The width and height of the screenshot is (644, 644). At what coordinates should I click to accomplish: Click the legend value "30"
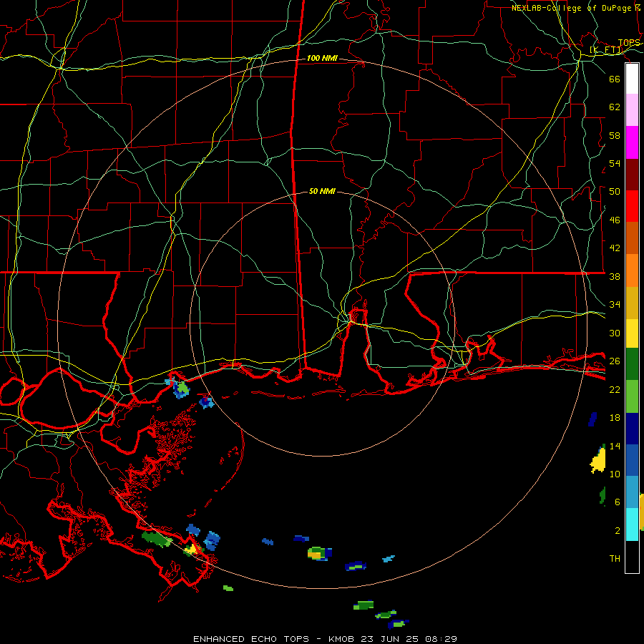click(x=615, y=333)
